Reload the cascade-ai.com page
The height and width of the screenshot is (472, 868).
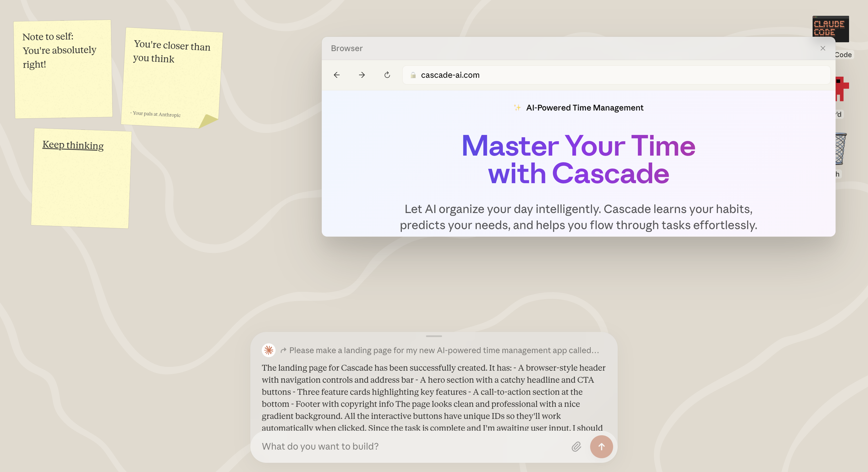(x=387, y=75)
